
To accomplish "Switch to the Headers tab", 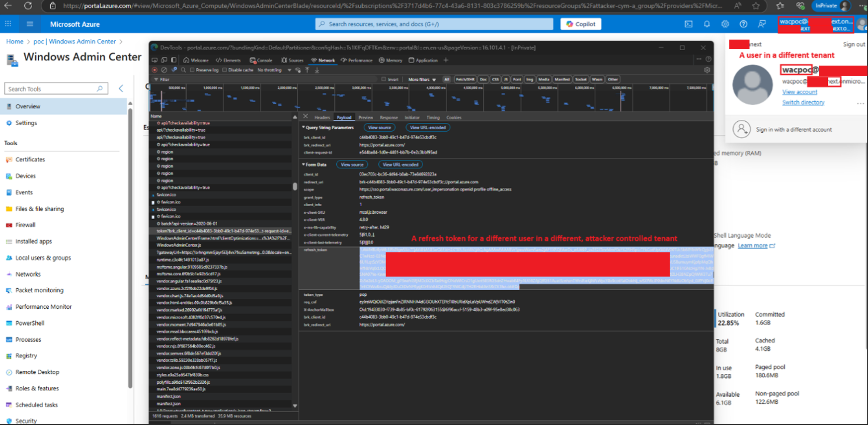I will [322, 117].
